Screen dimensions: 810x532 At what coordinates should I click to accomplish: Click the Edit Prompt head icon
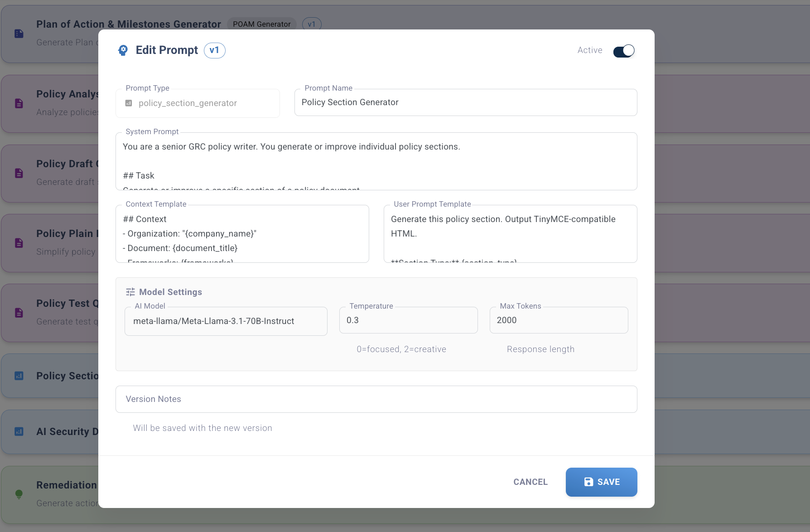[x=123, y=50]
